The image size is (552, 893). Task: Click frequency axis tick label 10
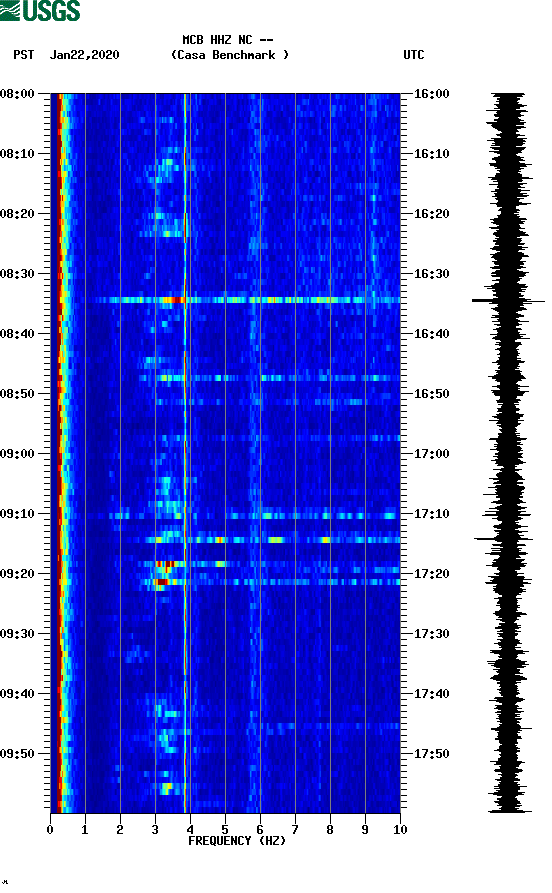[400, 830]
